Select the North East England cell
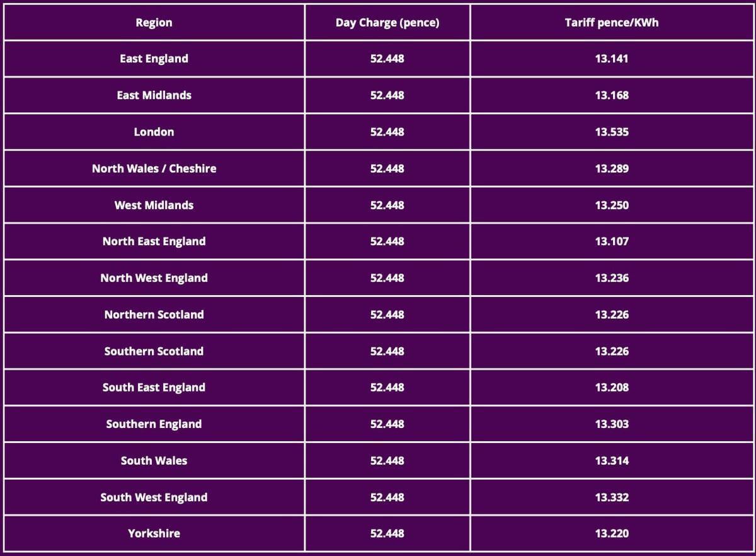The width and height of the screenshot is (756, 556). tap(154, 241)
